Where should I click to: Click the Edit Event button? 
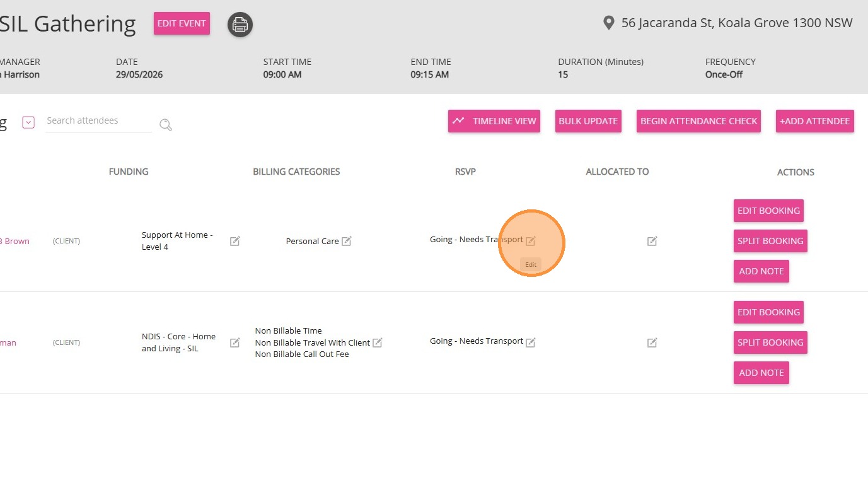[182, 23]
